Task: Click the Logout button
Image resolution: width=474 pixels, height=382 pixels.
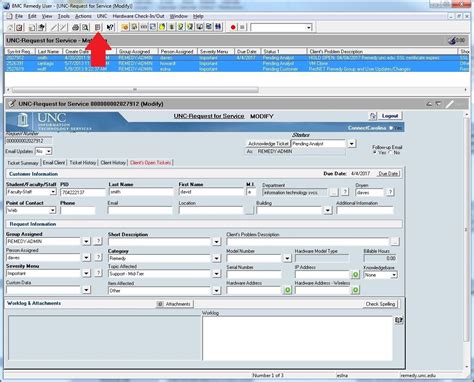Action: pyautogui.click(x=390, y=116)
